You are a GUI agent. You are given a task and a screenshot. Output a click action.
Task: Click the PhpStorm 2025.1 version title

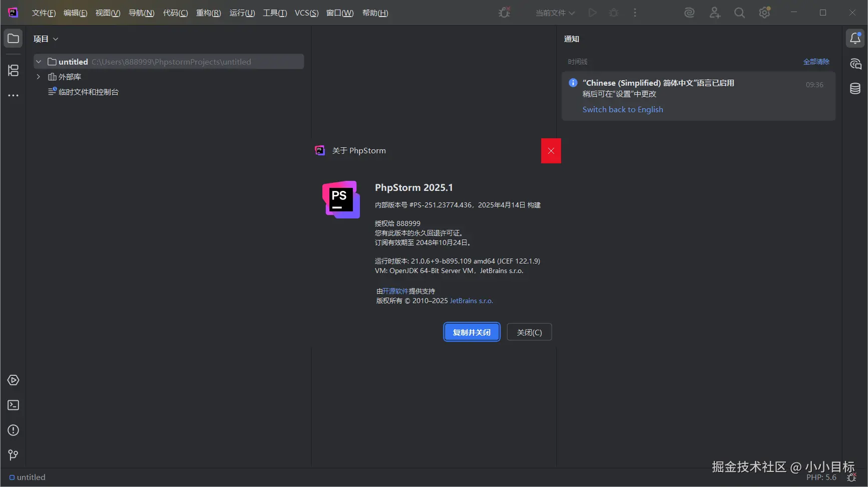tap(414, 188)
